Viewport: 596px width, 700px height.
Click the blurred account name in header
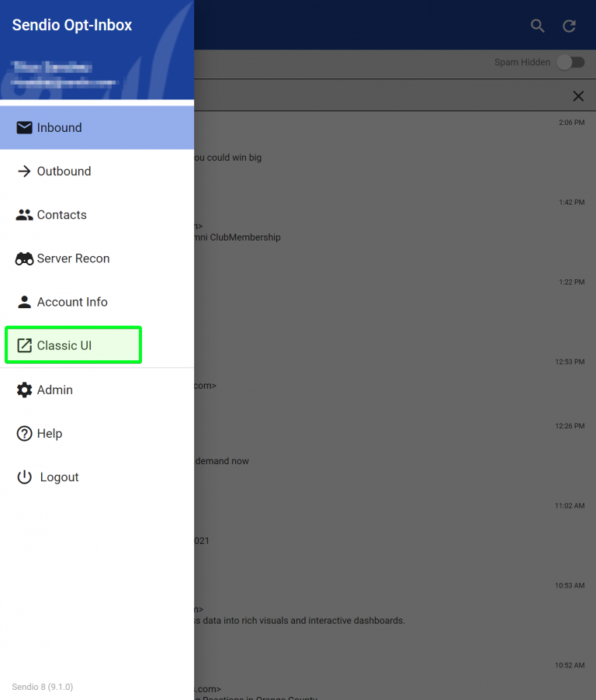pyautogui.click(x=53, y=68)
